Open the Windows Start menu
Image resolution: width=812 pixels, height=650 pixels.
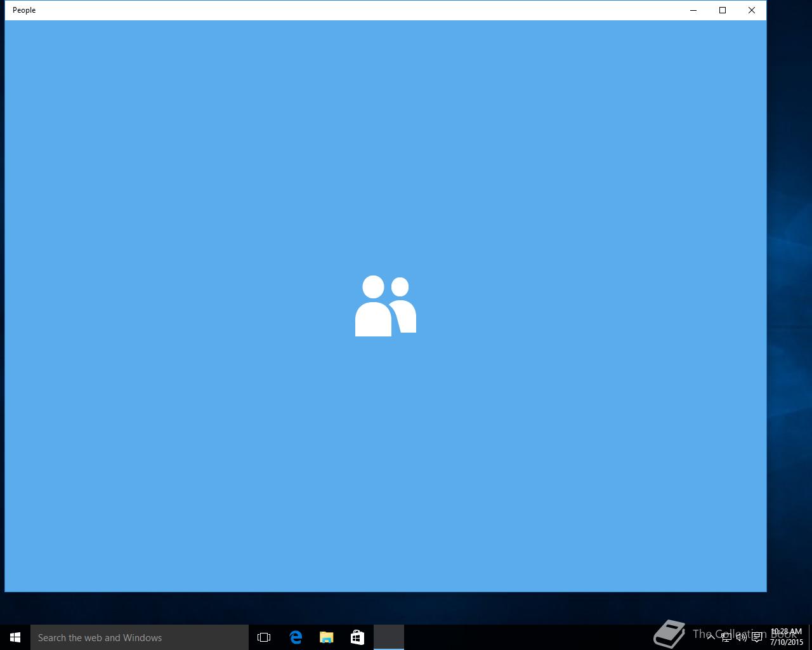15,637
